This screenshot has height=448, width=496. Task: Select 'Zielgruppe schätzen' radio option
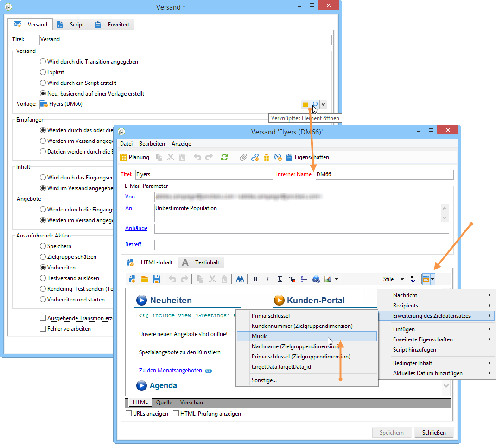(43, 257)
